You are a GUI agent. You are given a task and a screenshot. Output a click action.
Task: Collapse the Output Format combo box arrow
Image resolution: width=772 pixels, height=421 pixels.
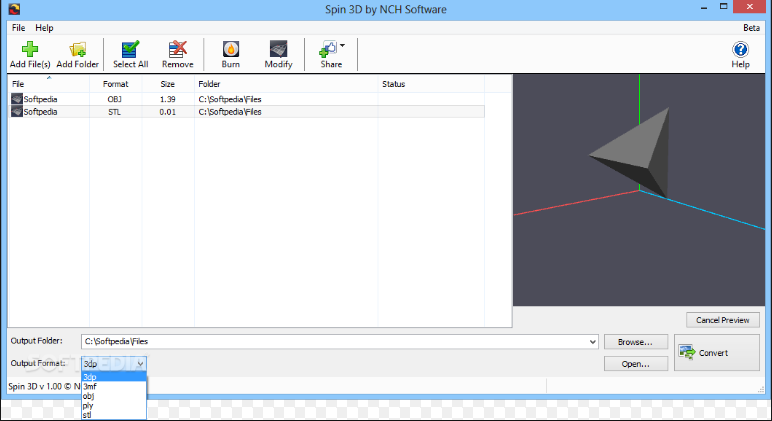(x=140, y=364)
